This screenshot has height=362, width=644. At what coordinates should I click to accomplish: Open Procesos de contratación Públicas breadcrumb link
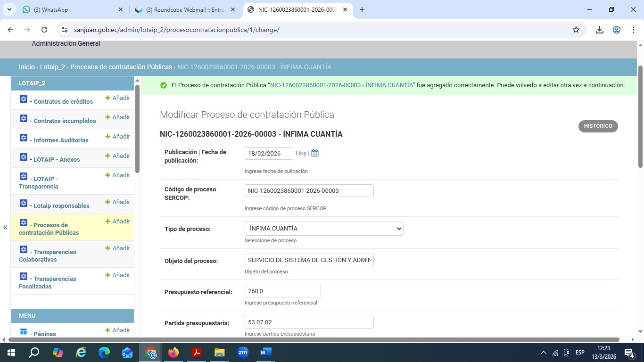[121, 67]
